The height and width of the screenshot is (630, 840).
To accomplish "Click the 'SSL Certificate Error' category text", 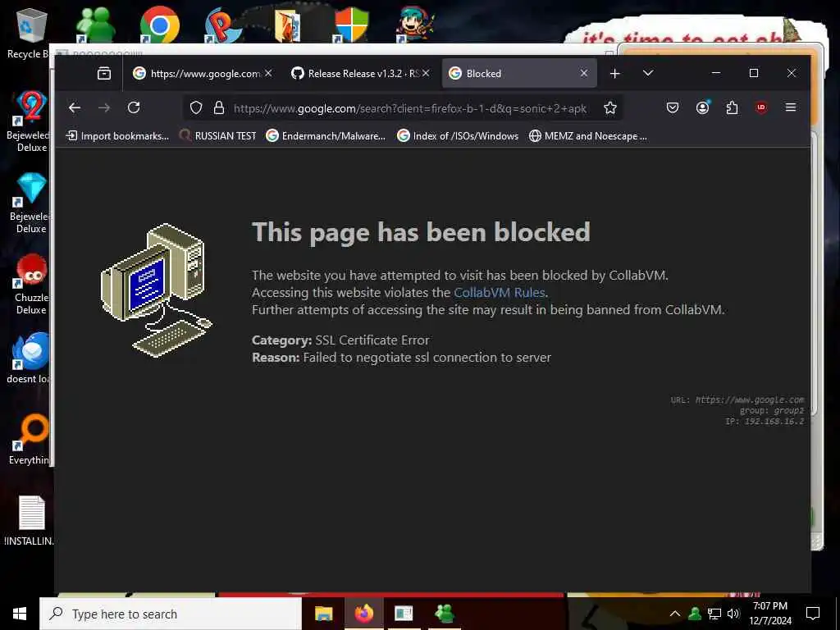I will [372, 340].
